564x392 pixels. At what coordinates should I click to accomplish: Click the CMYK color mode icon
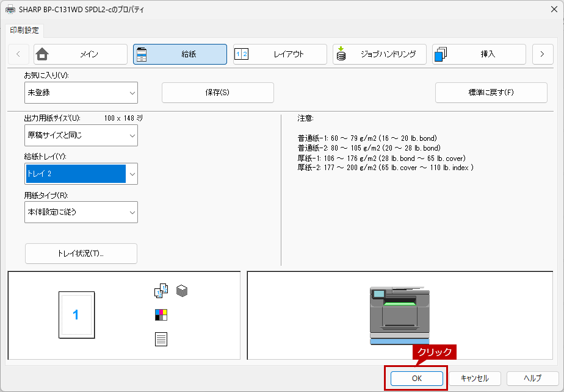tap(161, 315)
